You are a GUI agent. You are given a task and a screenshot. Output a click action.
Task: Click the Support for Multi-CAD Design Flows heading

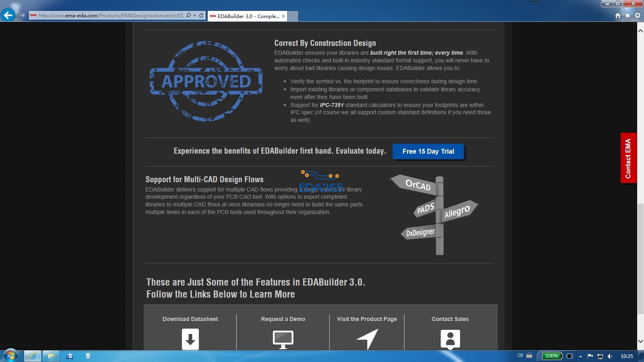[204, 179]
